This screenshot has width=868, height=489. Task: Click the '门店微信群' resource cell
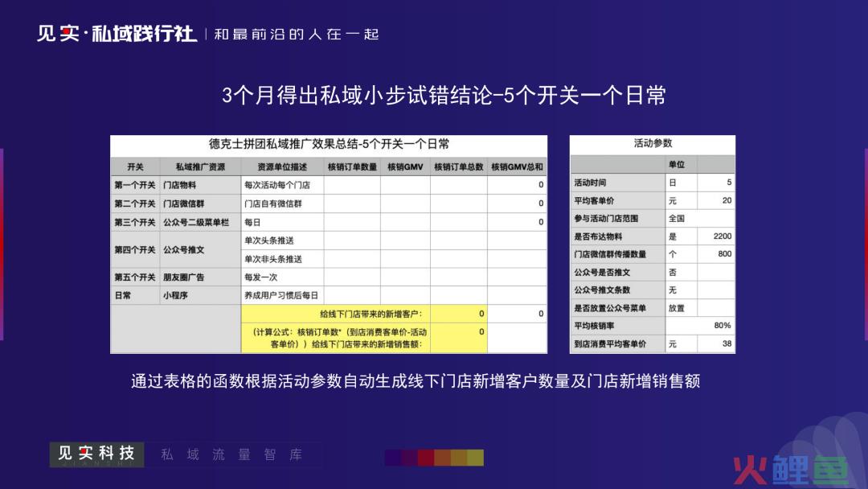[x=200, y=203]
